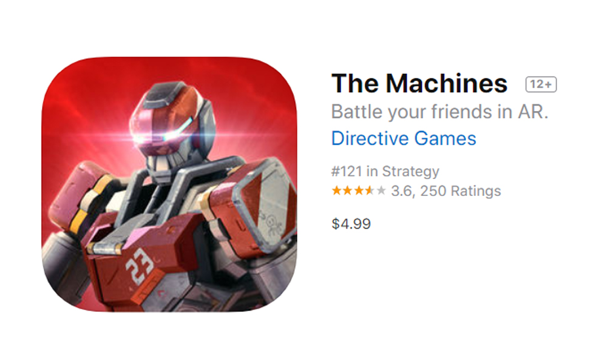Viewport: 607px width, 364px height.
Task: View the 250 Ratings text
Action: (x=461, y=190)
